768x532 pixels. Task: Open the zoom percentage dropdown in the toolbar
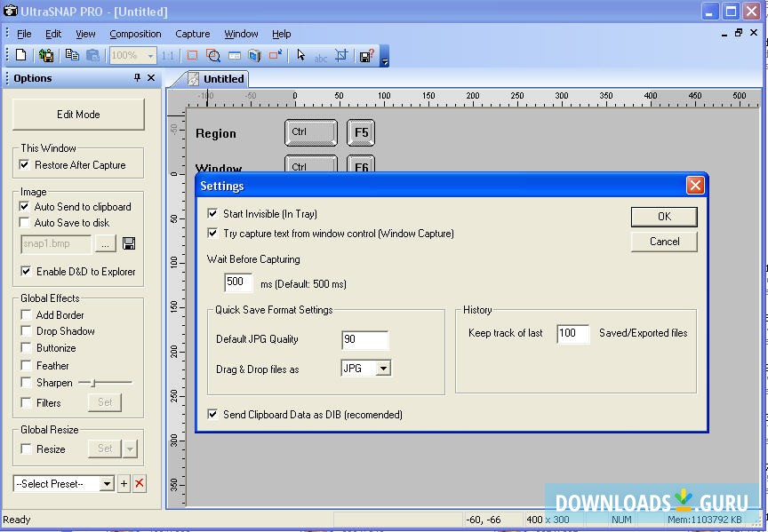[149, 56]
